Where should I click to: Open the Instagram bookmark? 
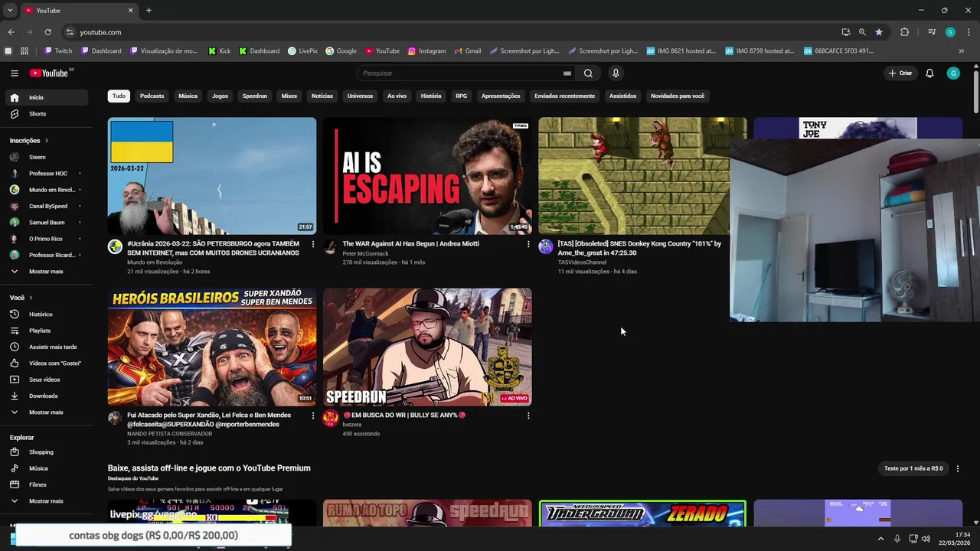[x=426, y=51]
